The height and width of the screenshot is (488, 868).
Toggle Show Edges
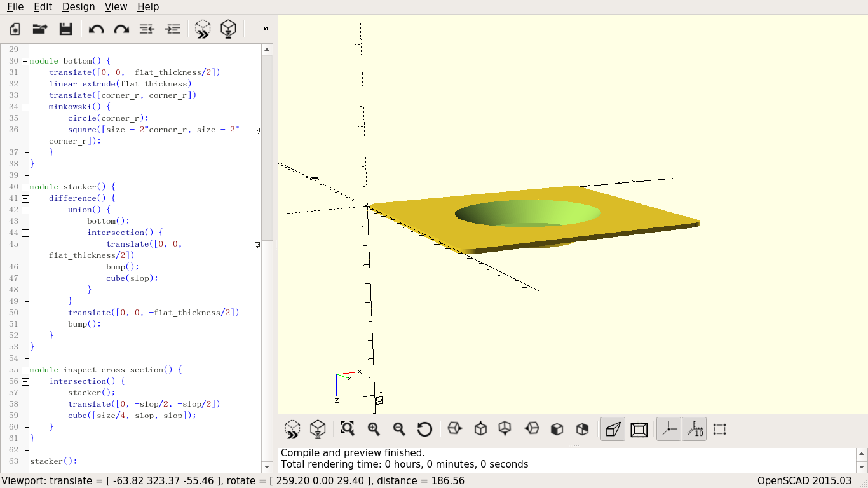point(719,430)
